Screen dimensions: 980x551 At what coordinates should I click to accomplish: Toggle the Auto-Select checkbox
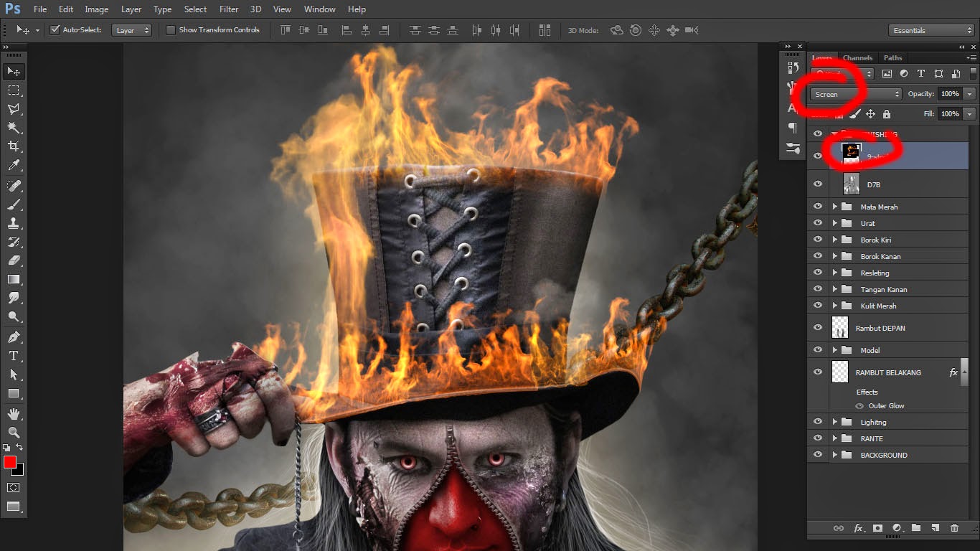click(55, 30)
